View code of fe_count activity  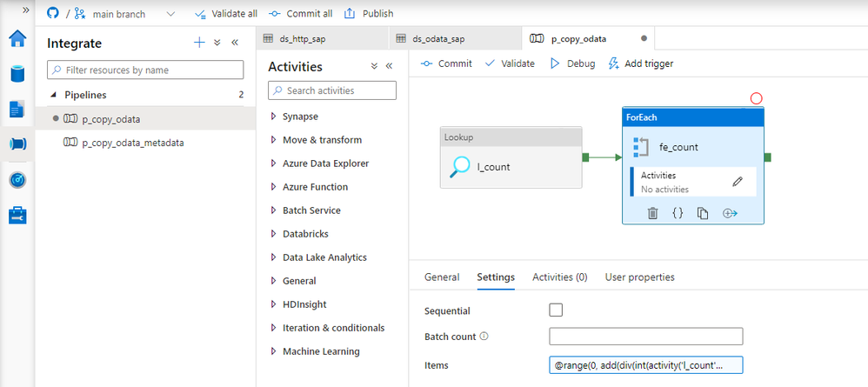(678, 213)
